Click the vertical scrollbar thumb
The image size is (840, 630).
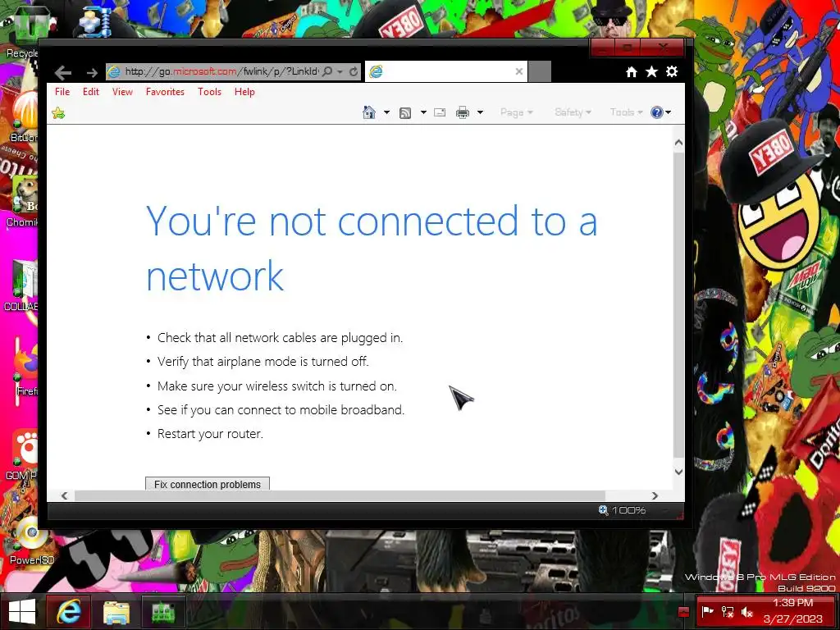pos(678,305)
